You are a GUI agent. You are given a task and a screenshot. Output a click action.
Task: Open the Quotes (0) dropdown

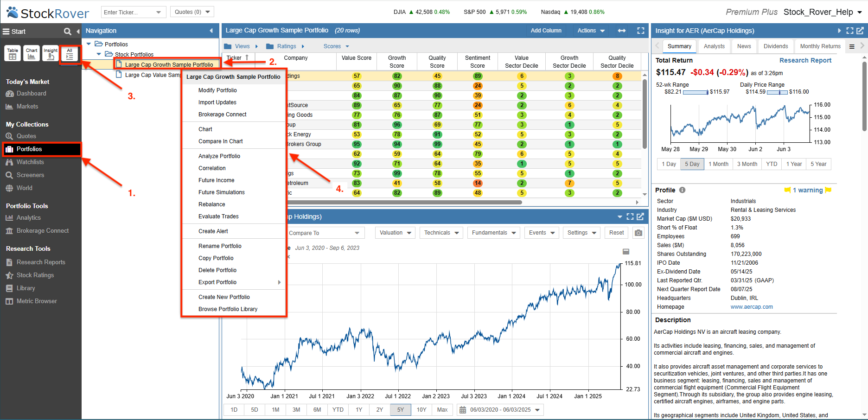coord(192,12)
